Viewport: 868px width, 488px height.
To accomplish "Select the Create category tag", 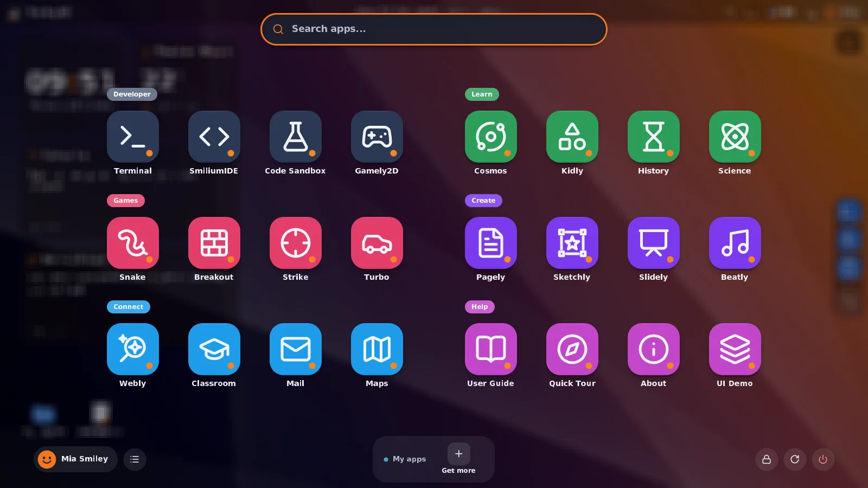I will tap(483, 201).
